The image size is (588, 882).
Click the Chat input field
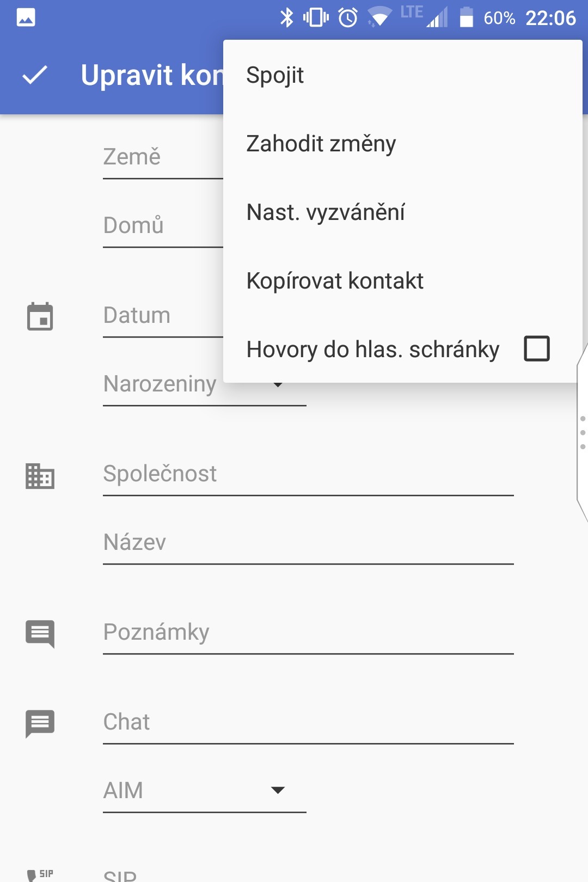coord(308,722)
